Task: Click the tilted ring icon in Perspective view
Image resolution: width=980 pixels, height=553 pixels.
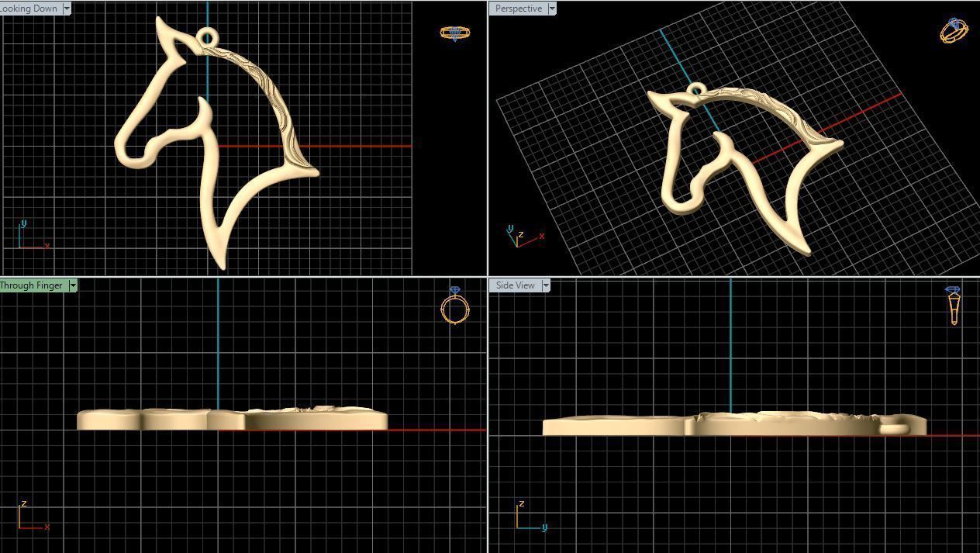Action: coord(954,31)
